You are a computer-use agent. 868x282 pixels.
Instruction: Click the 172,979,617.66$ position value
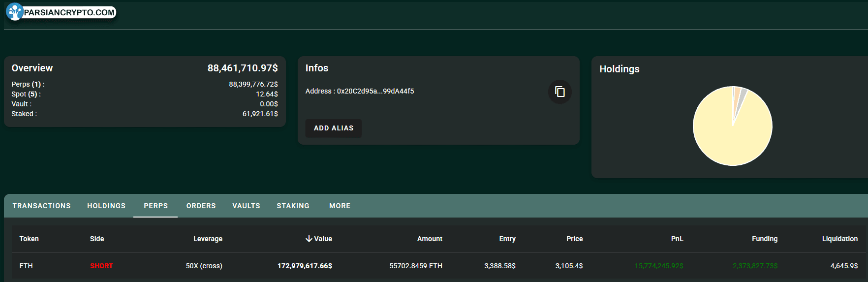305,266
